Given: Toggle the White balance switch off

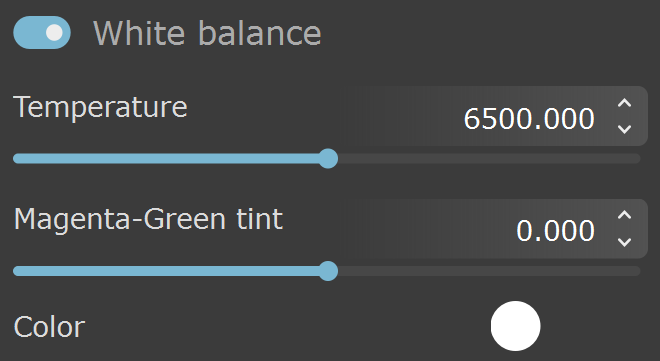Looking at the screenshot, I should (42, 32).
